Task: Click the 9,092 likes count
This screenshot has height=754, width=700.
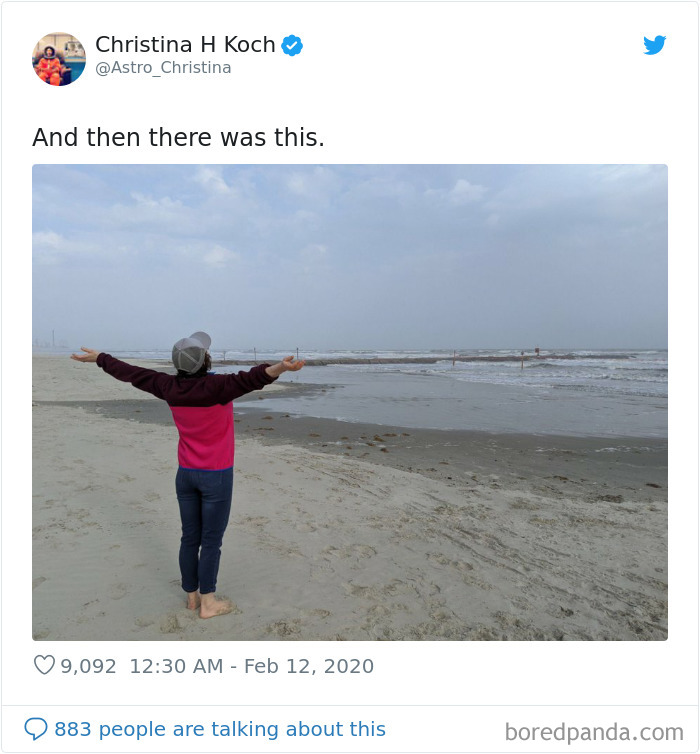Action: 88,666
